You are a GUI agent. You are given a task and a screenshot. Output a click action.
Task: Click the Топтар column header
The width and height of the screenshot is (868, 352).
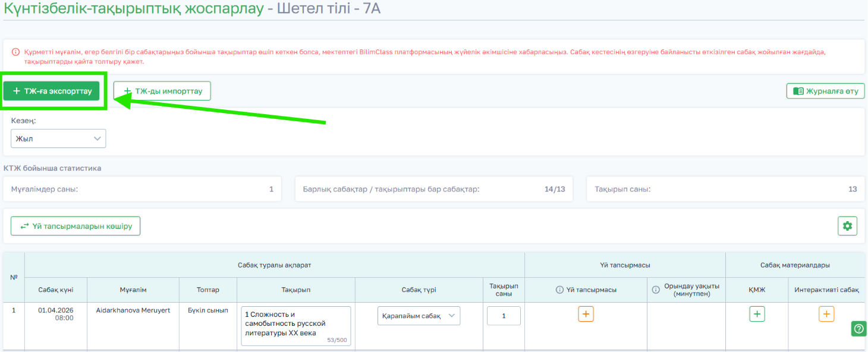208,290
